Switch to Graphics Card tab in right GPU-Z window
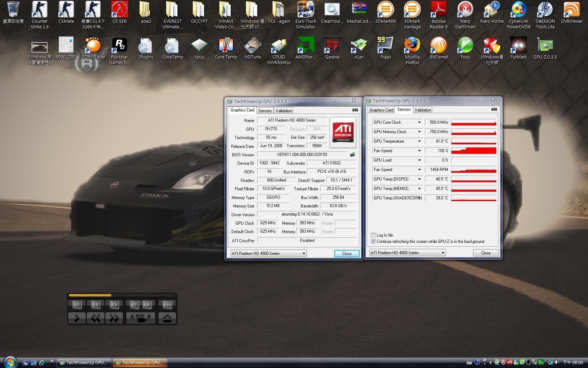This screenshot has width=588, height=368. [381, 110]
